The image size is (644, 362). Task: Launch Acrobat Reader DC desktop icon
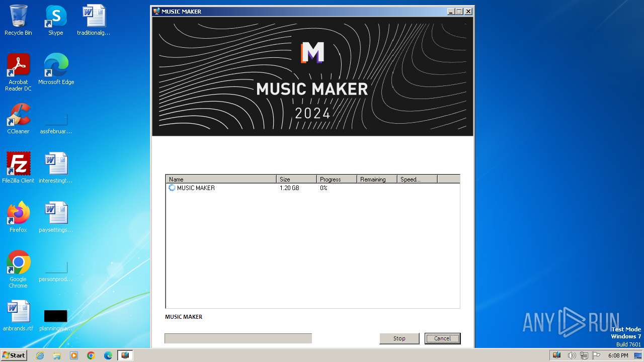[18, 72]
